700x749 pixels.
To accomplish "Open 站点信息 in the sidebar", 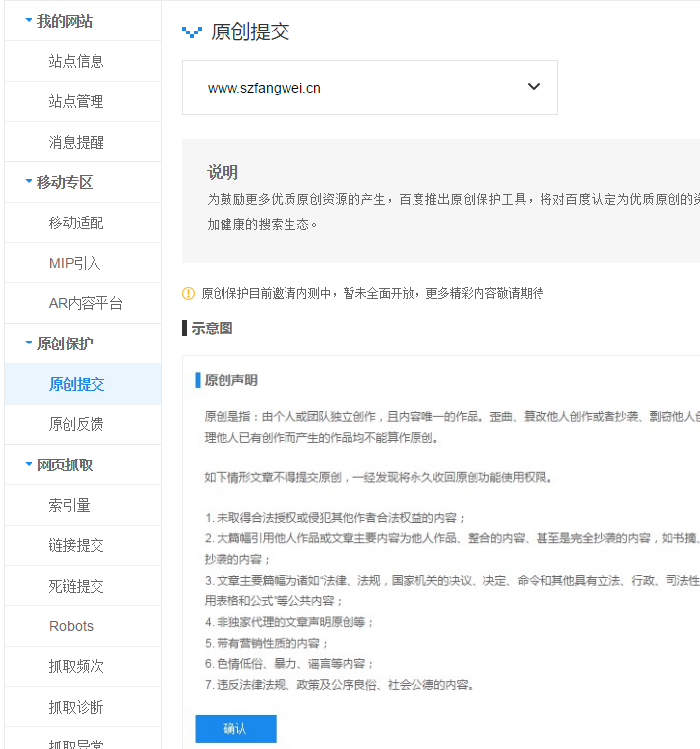I will [x=76, y=61].
